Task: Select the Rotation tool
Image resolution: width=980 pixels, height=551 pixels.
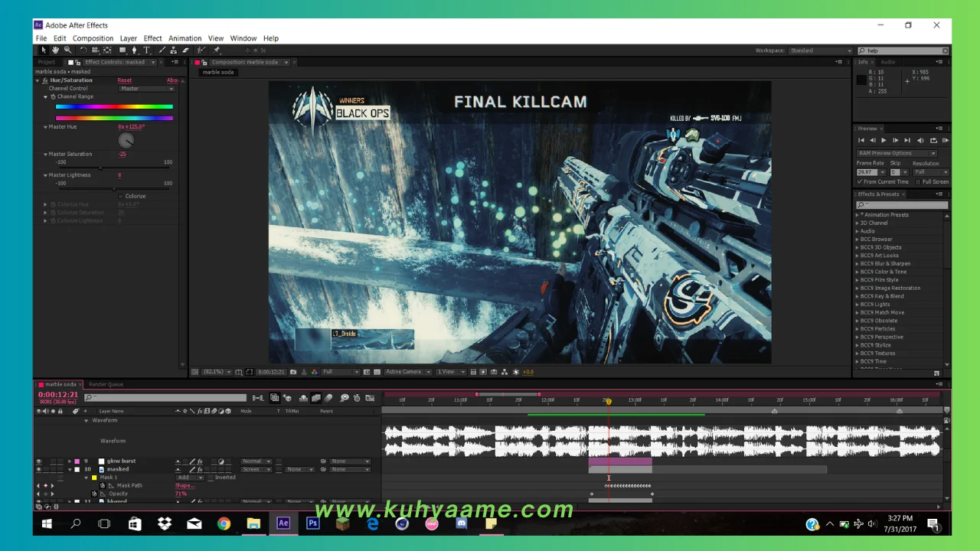Action: point(83,51)
